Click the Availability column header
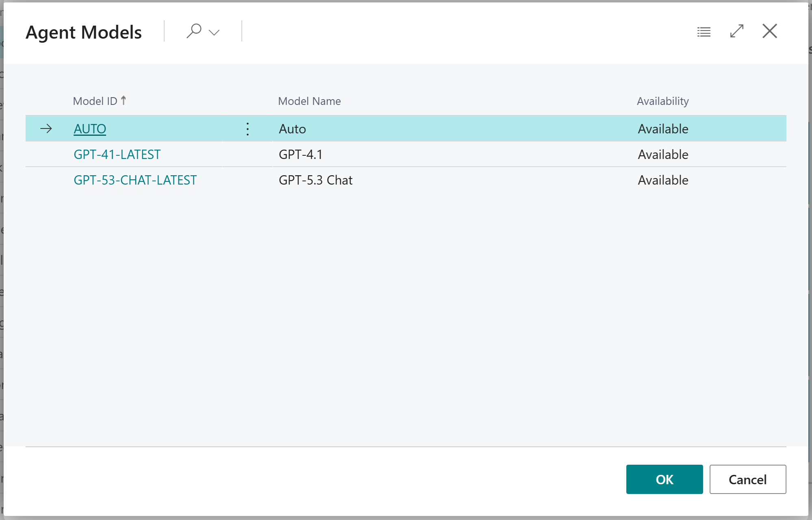 coord(663,101)
